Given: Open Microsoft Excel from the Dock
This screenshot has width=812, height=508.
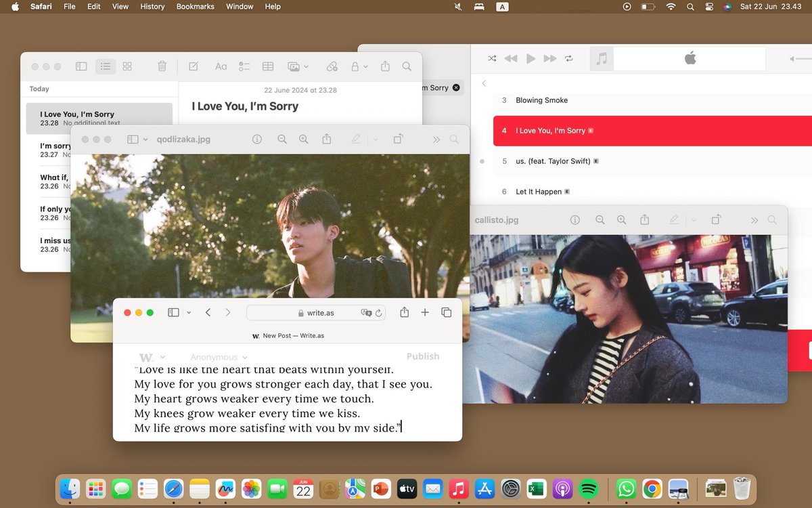Looking at the screenshot, I should (x=537, y=488).
